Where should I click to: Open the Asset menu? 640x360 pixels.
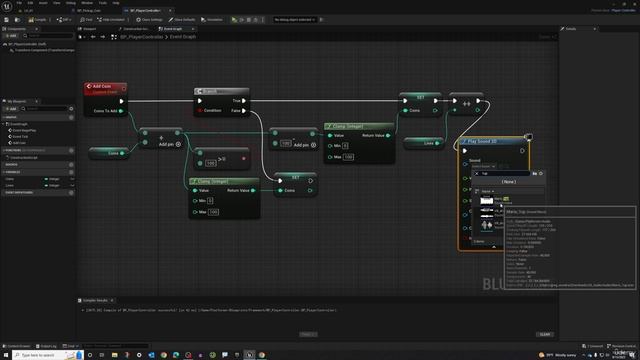pos(43,3)
